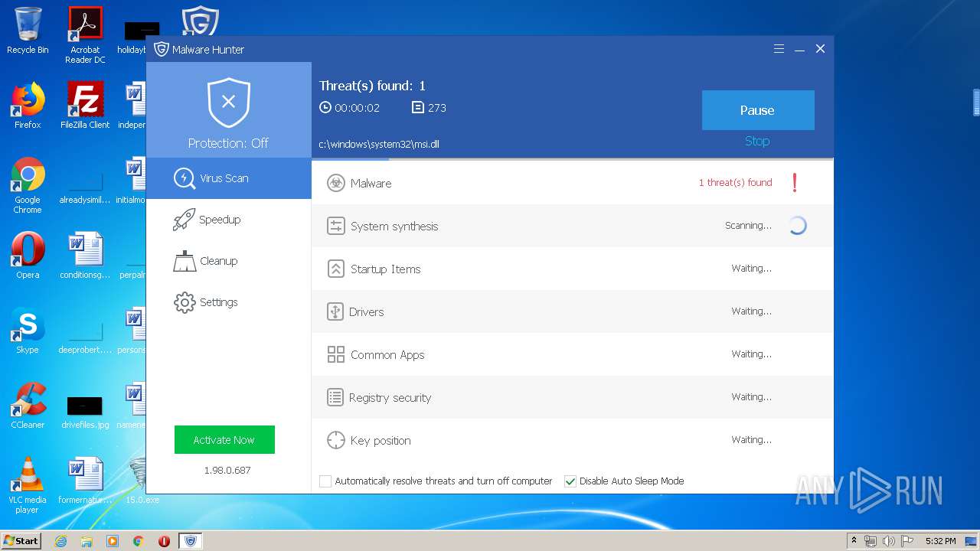Open the conditionsg Word document

[85, 256]
